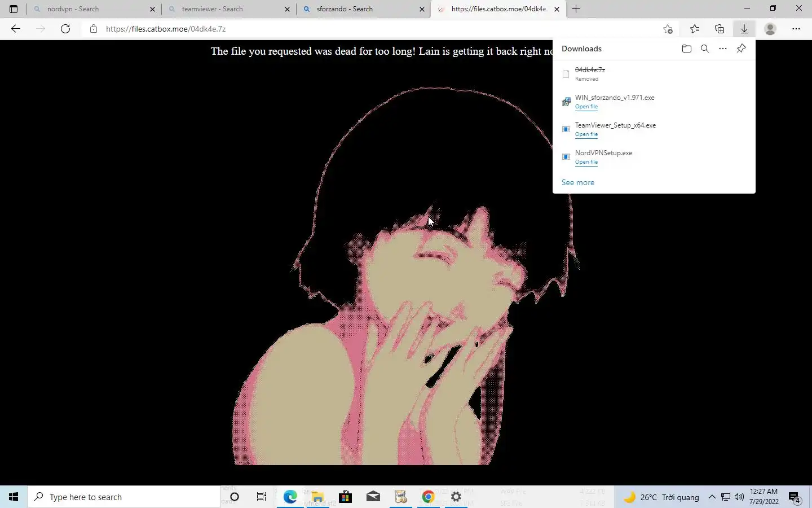This screenshot has width=812, height=508.
Task: Open the weather widget 26°C
Action: click(x=661, y=497)
